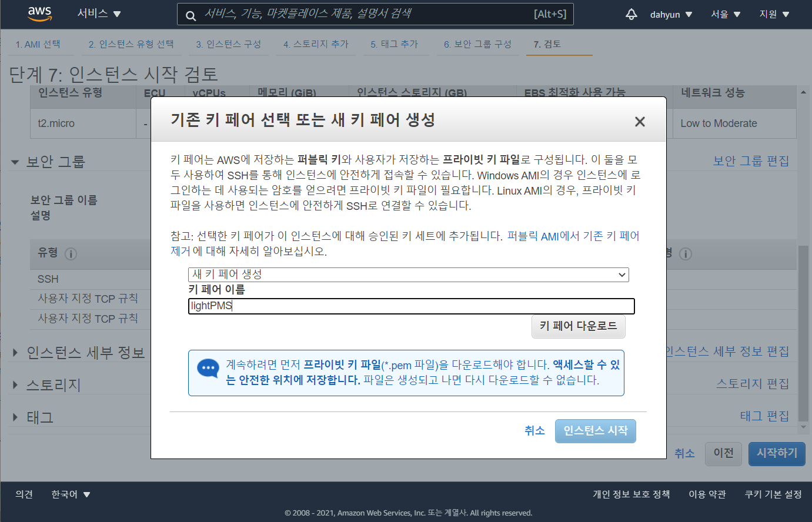The height and width of the screenshot is (522, 812).
Task: Select step 7. 검토 tab
Action: tap(547, 44)
